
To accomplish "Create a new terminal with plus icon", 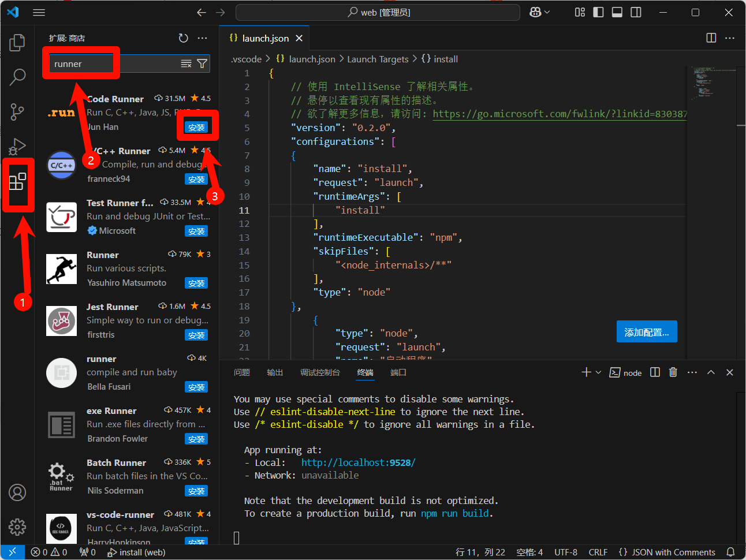I will click(x=586, y=372).
